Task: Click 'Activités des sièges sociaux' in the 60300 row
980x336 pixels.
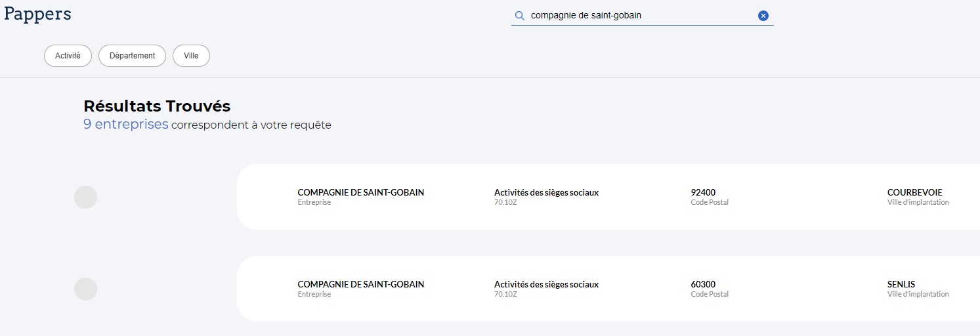Action: pyautogui.click(x=546, y=284)
